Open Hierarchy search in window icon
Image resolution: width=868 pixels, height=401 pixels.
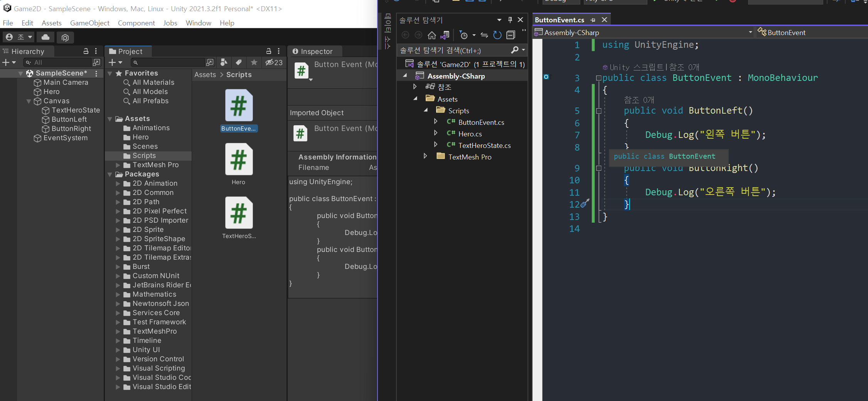point(96,62)
